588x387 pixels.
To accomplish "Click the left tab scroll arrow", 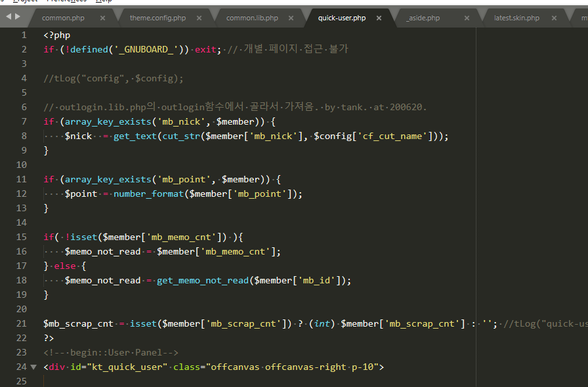I will (x=9, y=17).
